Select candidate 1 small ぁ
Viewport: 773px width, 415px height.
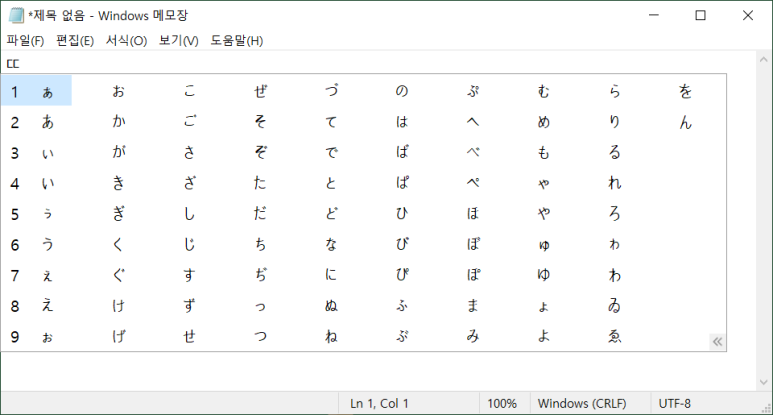(x=36, y=91)
